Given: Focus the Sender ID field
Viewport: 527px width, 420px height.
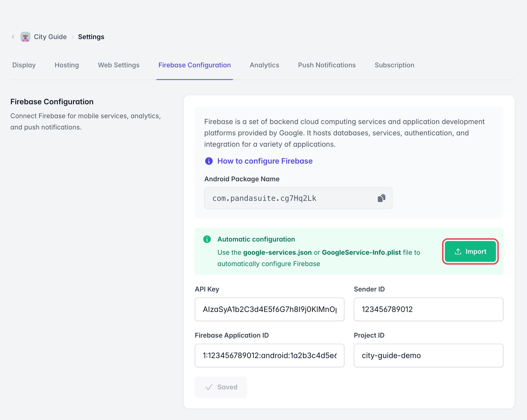Looking at the screenshot, I should [x=428, y=309].
